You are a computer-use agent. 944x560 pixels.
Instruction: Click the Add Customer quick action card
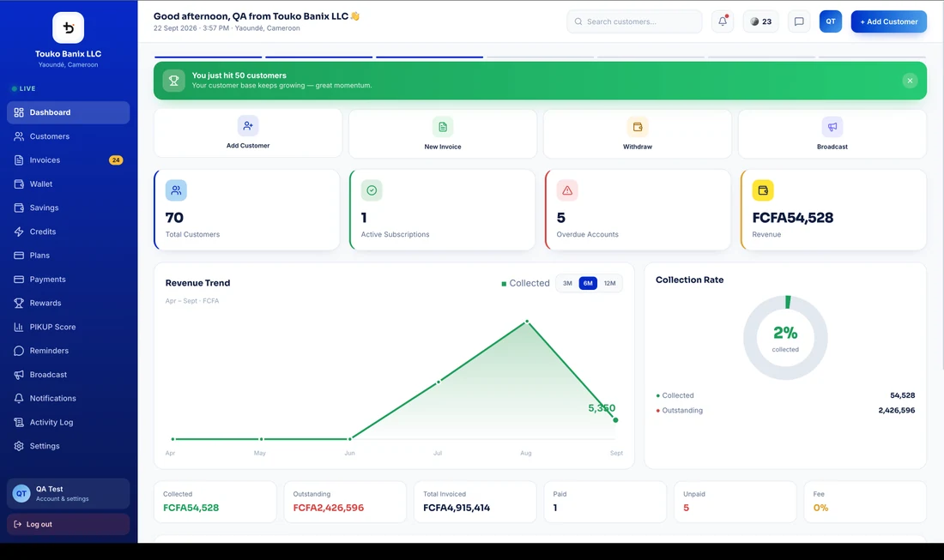point(248,133)
